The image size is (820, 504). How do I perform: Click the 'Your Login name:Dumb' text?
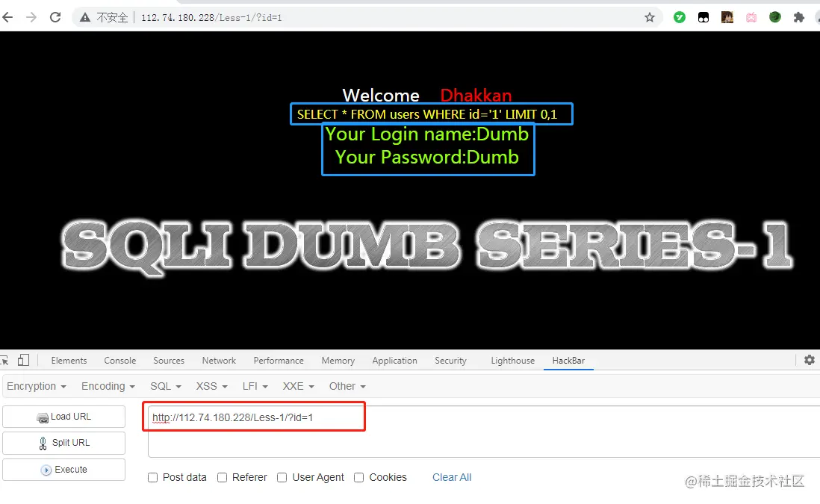(x=427, y=134)
